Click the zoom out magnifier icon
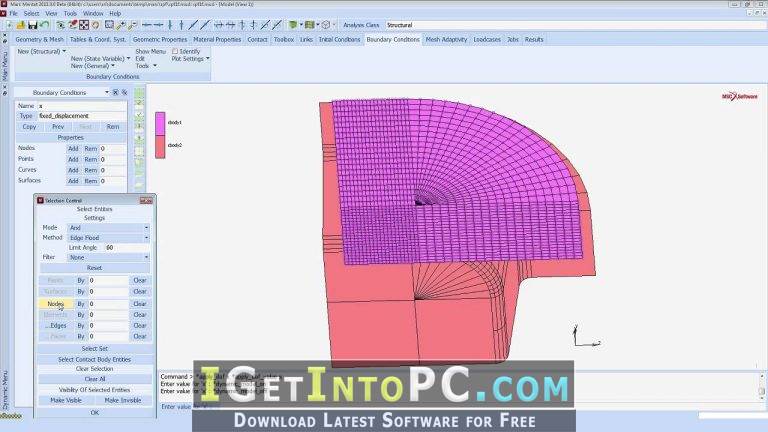The height and width of the screenshot is (432, 768). pos(132,24)
